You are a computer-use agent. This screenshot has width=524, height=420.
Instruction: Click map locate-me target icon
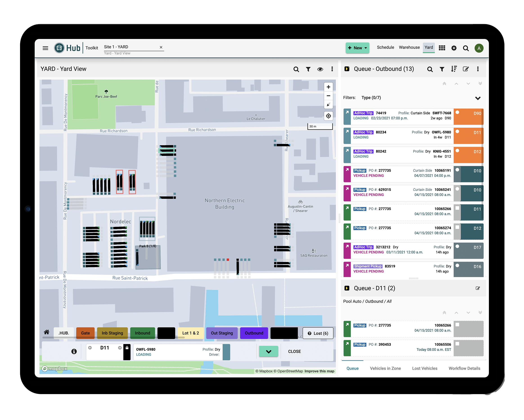coord(328,116)
